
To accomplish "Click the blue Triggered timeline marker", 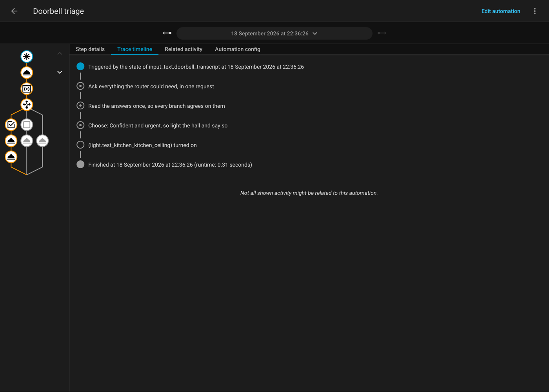I will point(80,67).
